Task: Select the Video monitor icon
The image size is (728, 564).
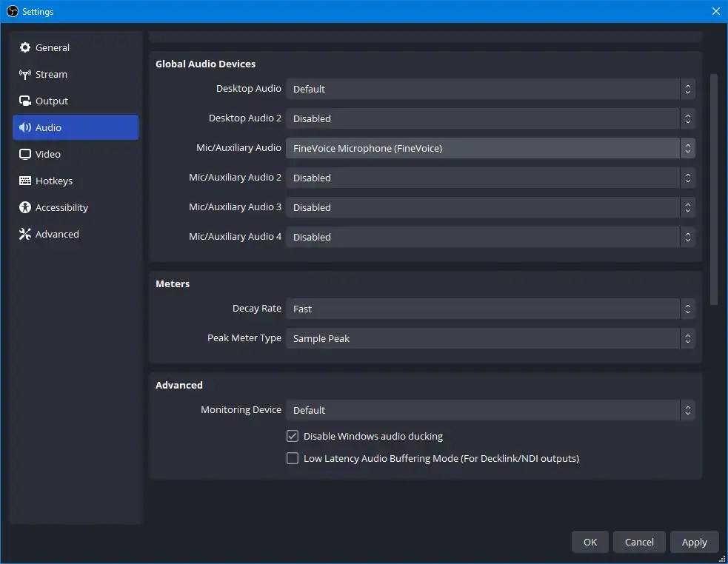Action: click(27, 154)
